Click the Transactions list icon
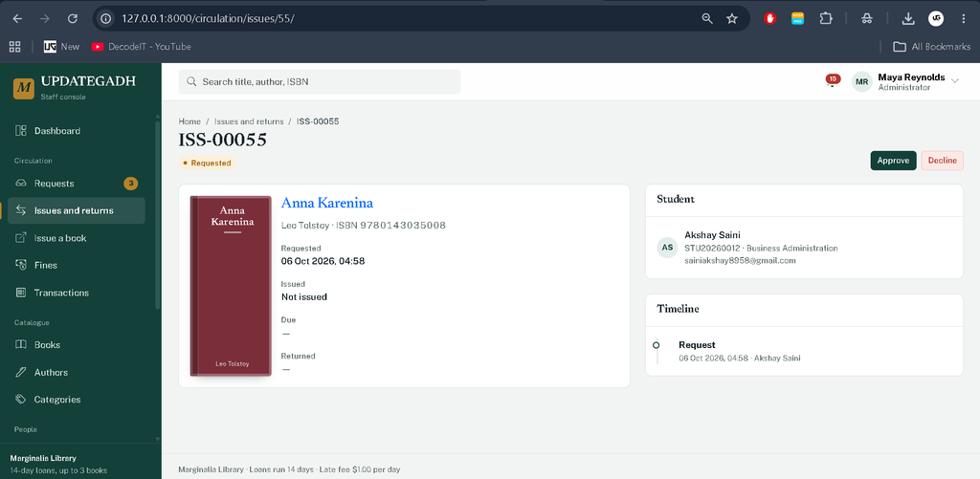This screenshot has height=479, width=980. click(x=21, y=293)
